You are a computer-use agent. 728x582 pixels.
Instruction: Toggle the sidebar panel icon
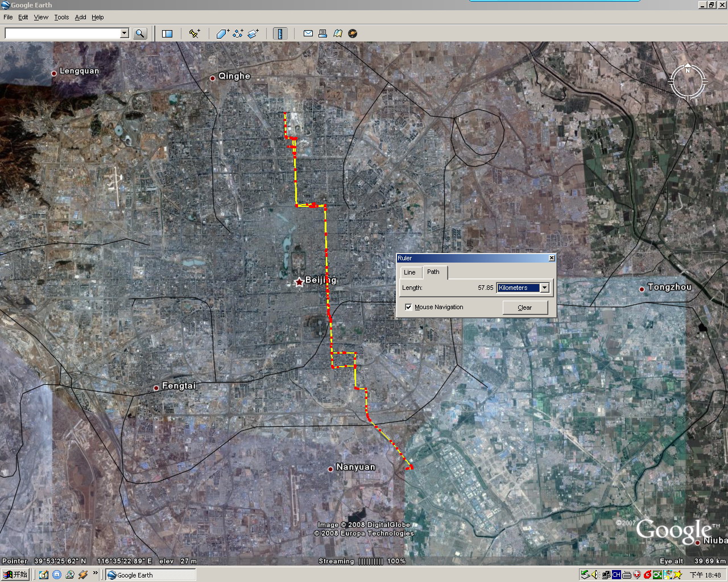[x=167, y=34]
